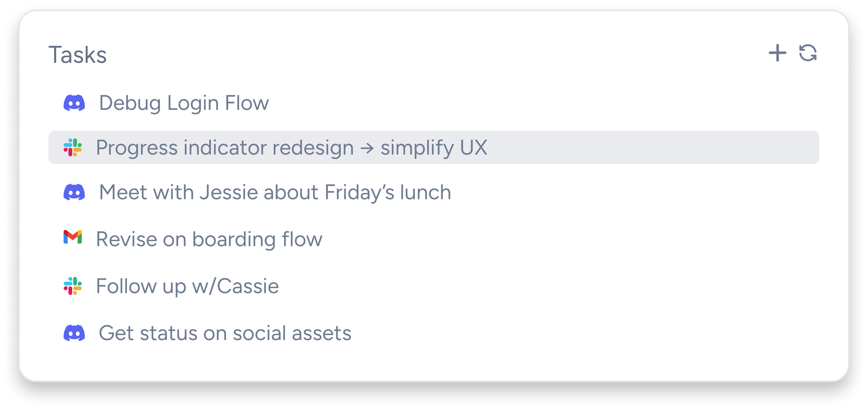Add a new task with the plus icon

point(777,53)
